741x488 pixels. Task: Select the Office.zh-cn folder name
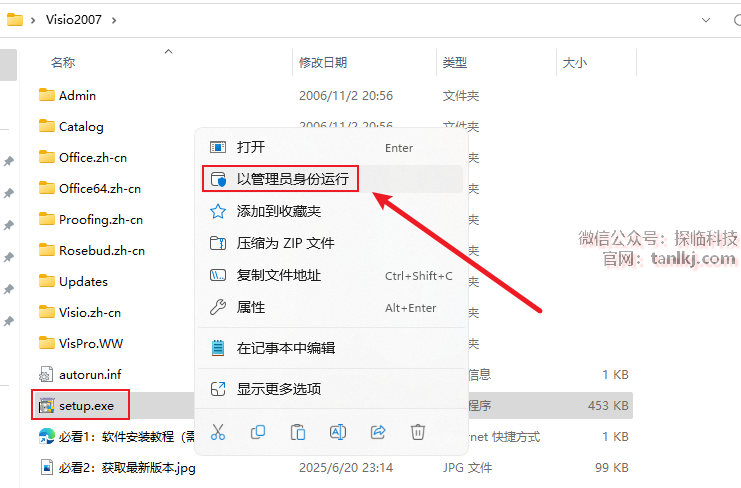pyautogui.click(x=93, y=157)
